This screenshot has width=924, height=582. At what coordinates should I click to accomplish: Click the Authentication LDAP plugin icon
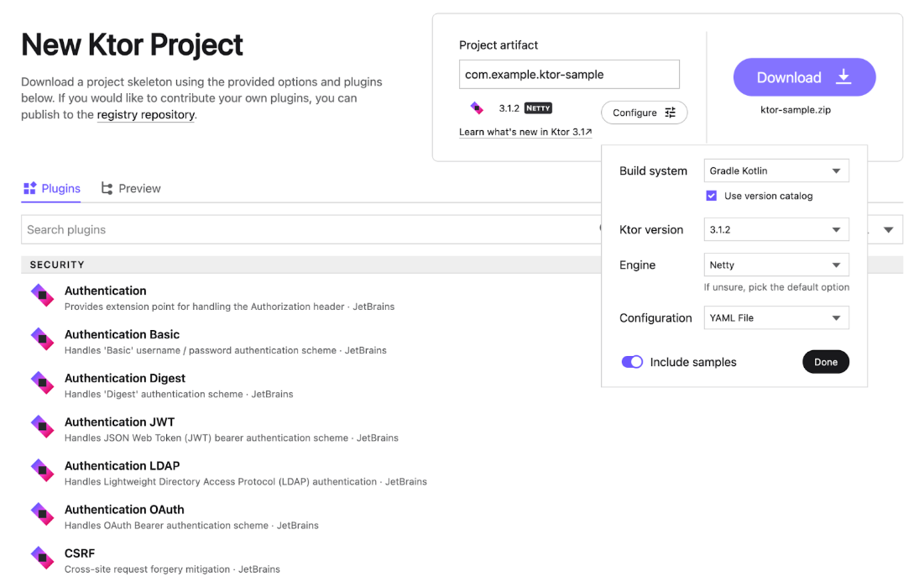42,470
